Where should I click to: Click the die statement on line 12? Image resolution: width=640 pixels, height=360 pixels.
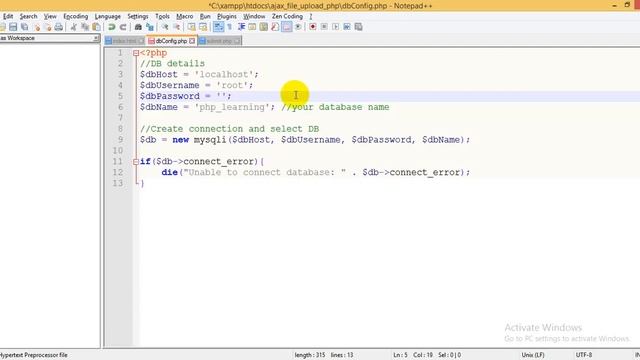click(x=316, y=172)
